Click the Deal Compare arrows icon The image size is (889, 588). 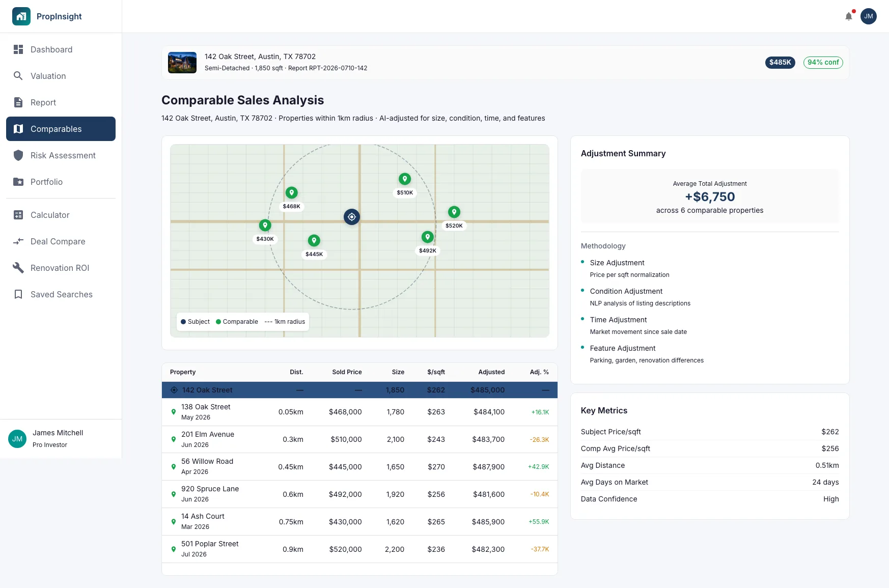click(18, 241)
